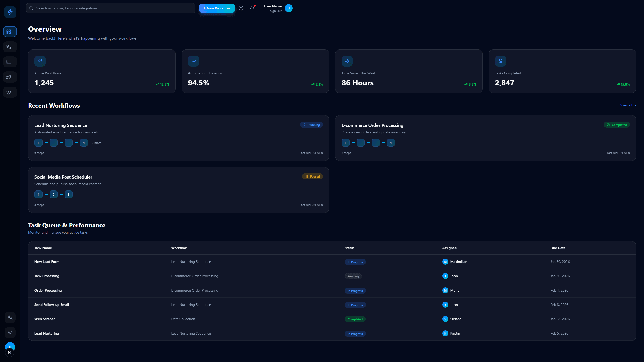Click the lightning bolt app logo
Viewport: 644px width, 362px height.
(10, 12)
